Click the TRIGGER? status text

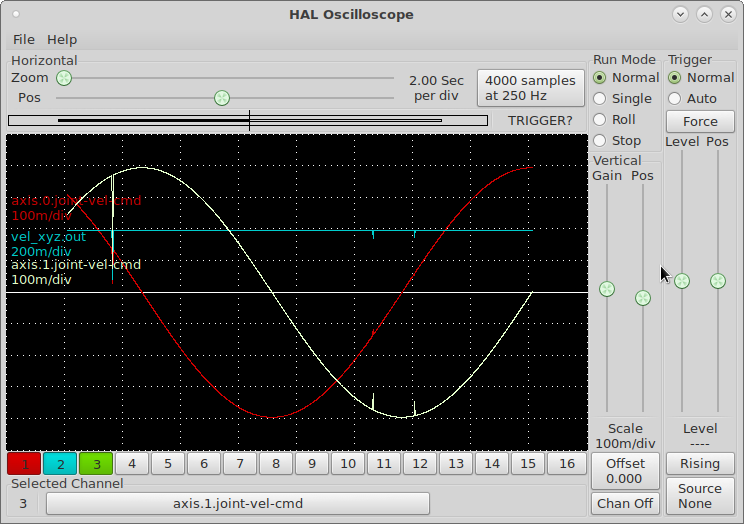point(540,121)
